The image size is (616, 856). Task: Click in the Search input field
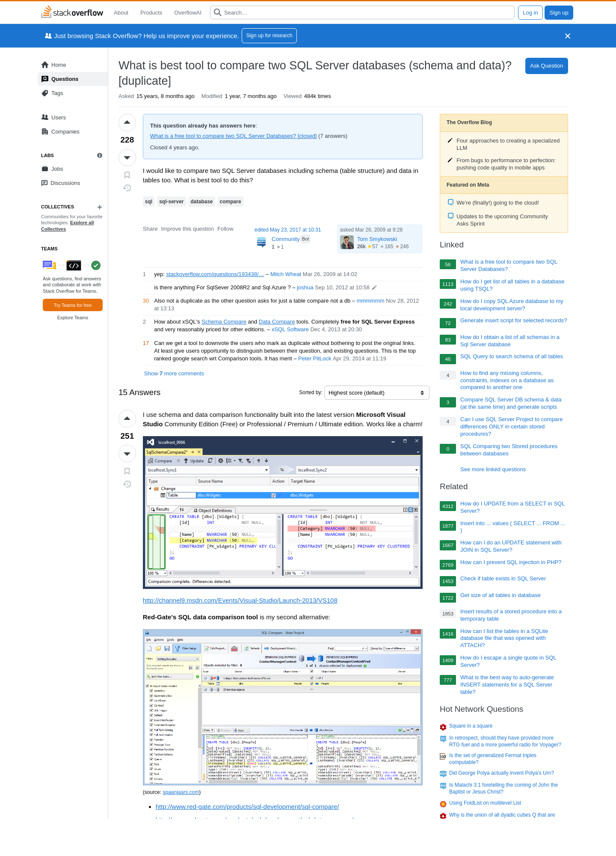(x=362, y=12)
